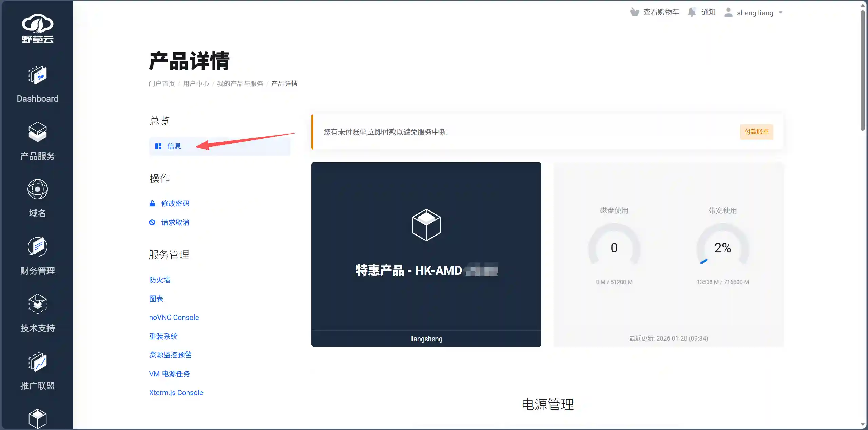Click the 用户中心 breadcrumb

pos(196,84)
